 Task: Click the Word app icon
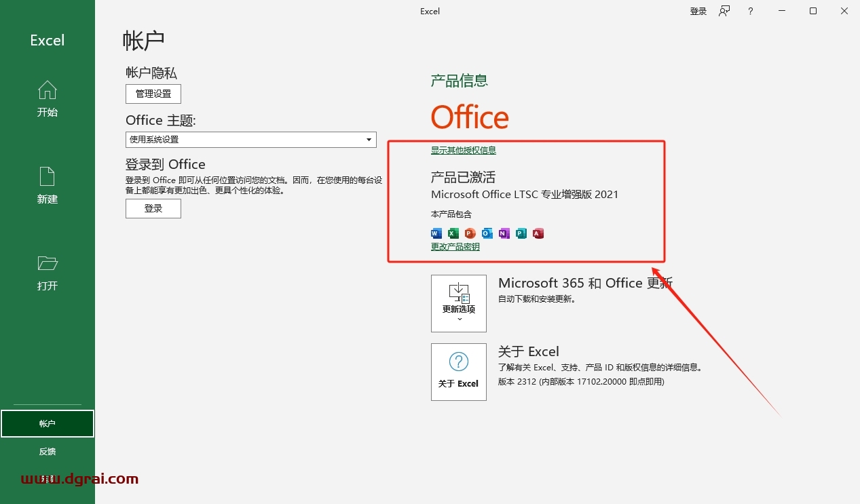click(x=436, y=233)
